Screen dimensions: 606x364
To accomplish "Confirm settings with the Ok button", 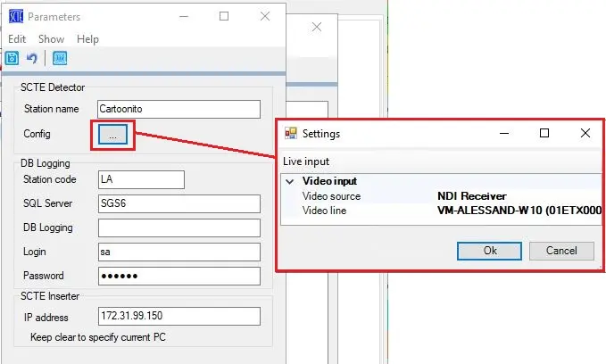I will [489, 251].
